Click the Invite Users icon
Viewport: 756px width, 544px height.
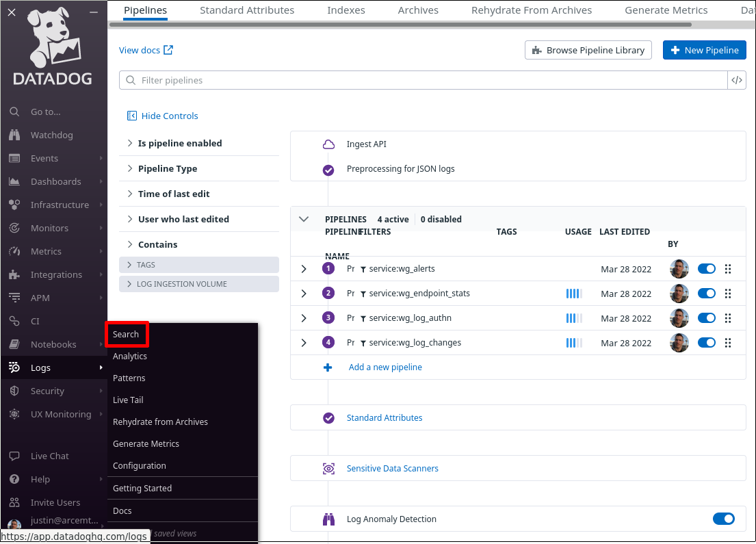(14, 502)
